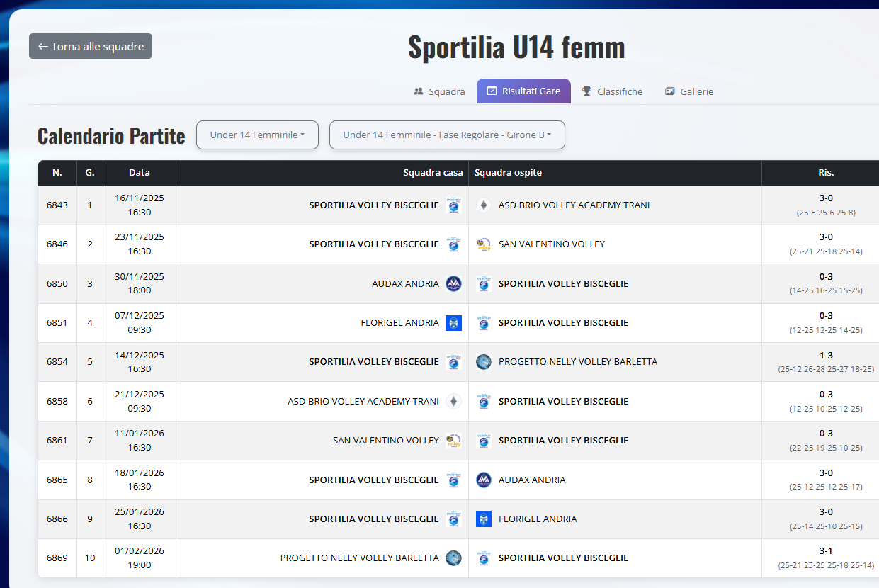The width and height of the screenshot is (879, 588).
Task: Click Florigel Andria logo in match 6851
Action: click(453, 323)
